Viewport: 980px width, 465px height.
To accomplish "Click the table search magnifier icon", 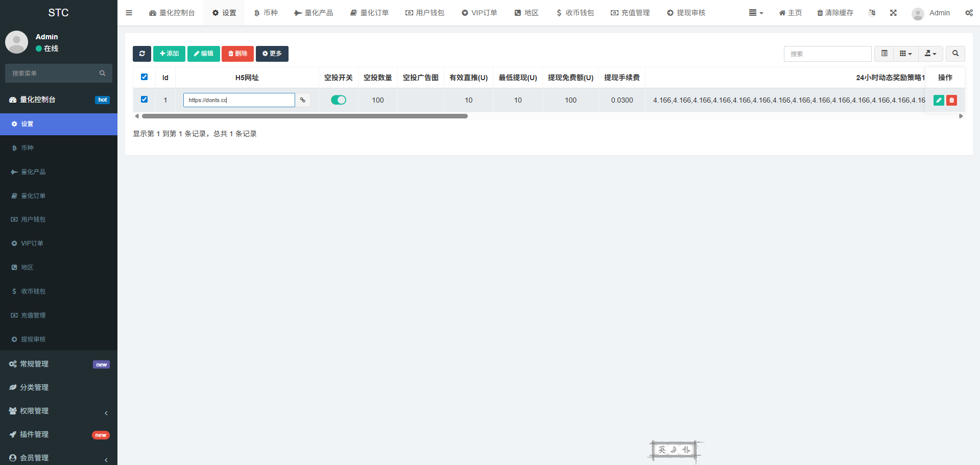I will click(x=955, y=54).
